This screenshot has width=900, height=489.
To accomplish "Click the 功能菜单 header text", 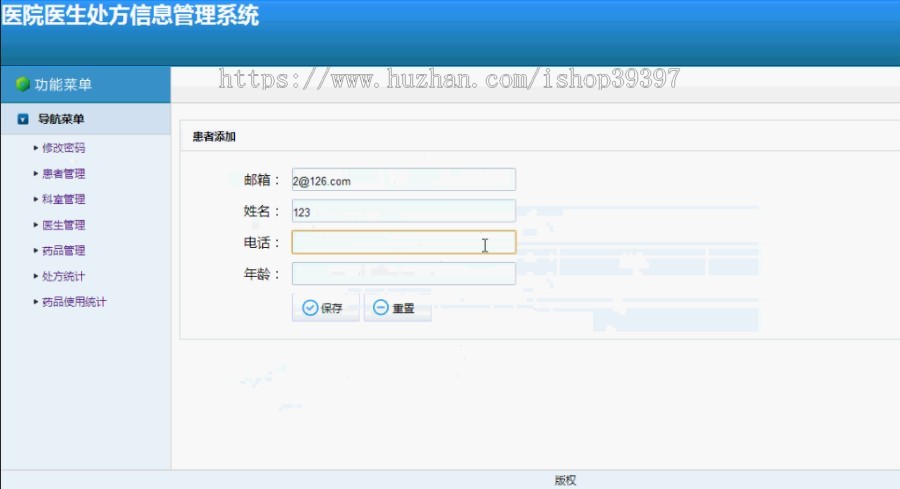I will pos(63,85).
